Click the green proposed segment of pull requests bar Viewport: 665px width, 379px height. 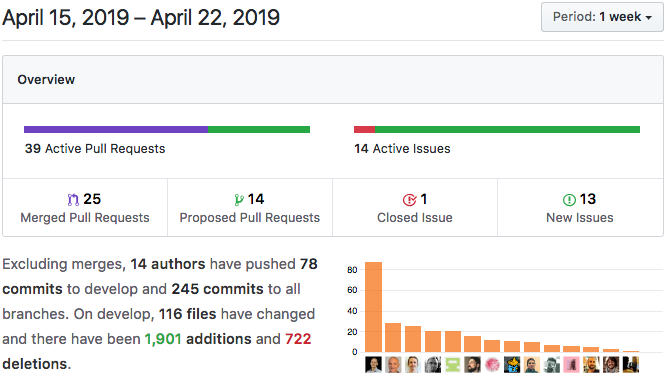(x=259, y=129)
